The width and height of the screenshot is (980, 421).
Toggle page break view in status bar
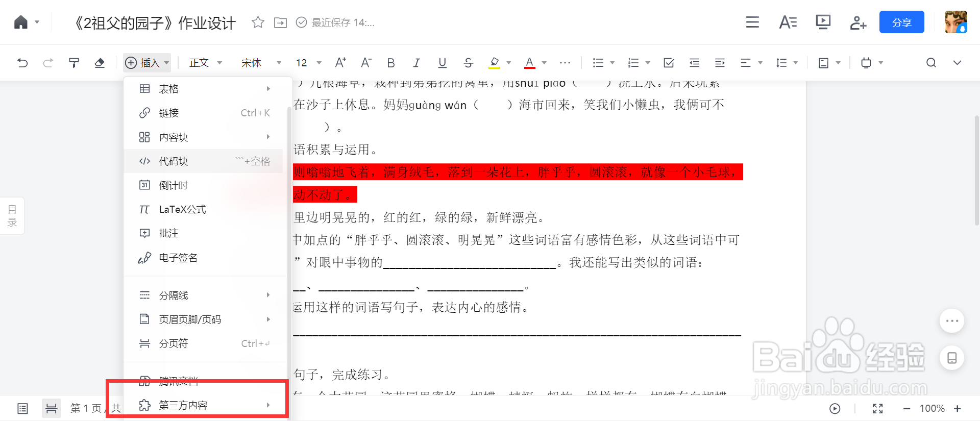(52, 408)
